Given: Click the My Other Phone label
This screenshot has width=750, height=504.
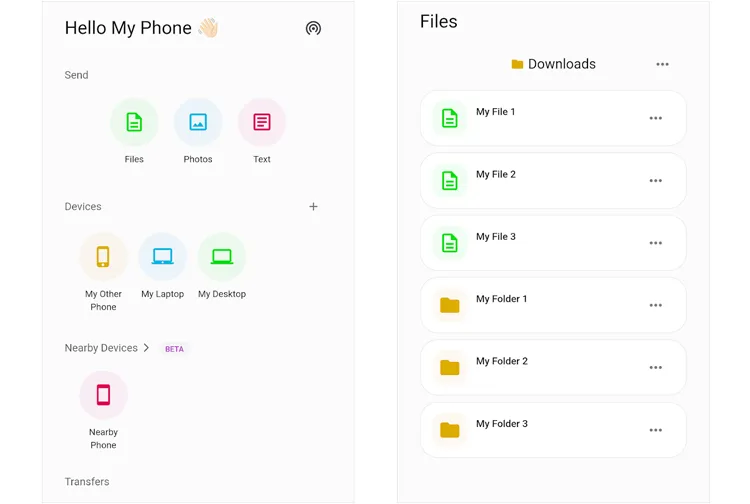Looking at the screenshot, I should [x=103, y=300].
